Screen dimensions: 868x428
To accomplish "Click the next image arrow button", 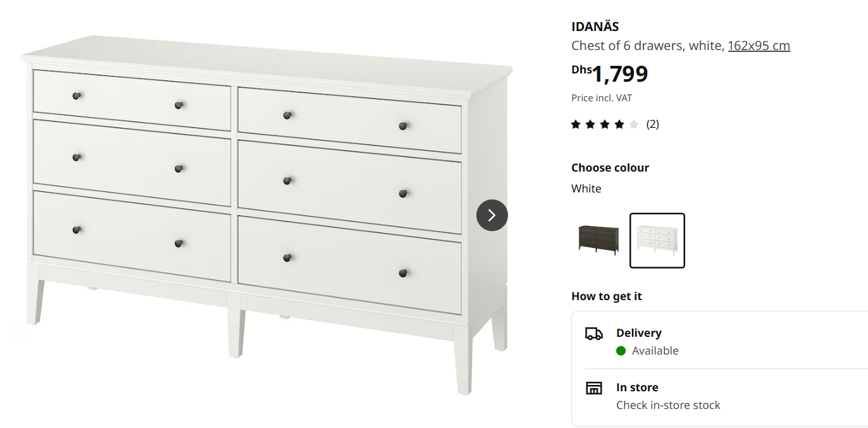I will click(492, 215).
